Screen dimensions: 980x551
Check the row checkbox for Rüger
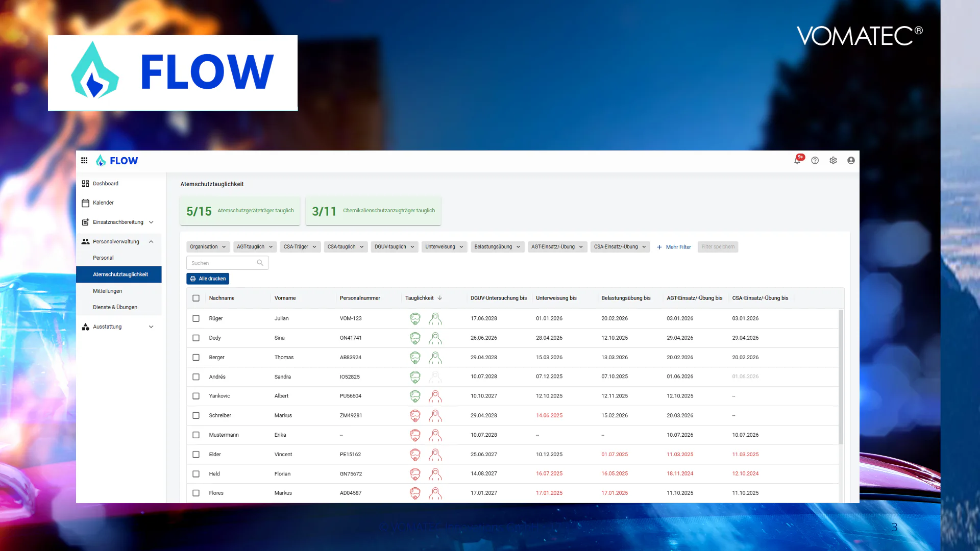196,318
